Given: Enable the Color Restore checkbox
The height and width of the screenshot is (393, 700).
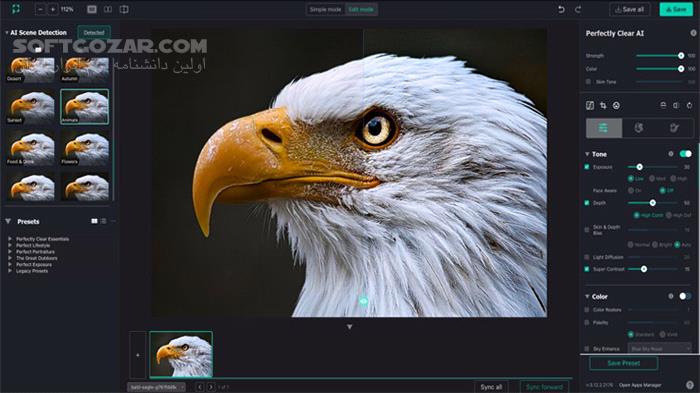Looking at the screenshot, I should click(x=587, y=309).
